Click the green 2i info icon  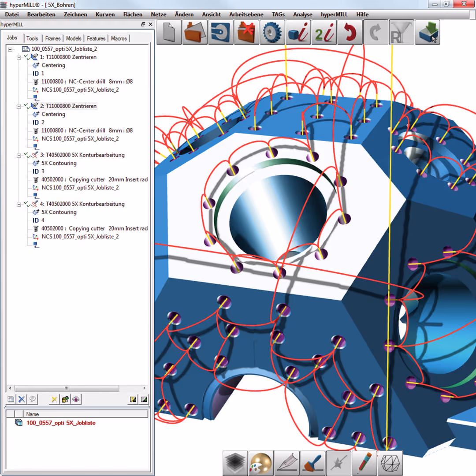324,32
